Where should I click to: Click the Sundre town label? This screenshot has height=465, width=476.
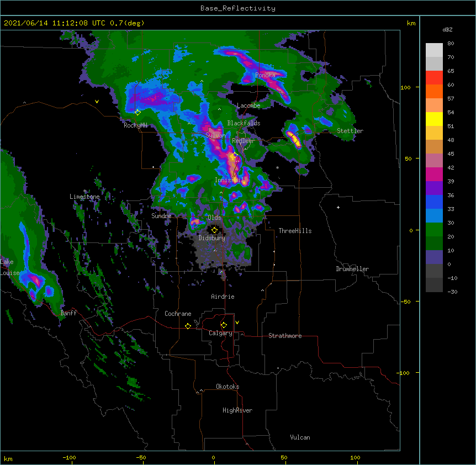pyautogui.click(x=161, y=216)
